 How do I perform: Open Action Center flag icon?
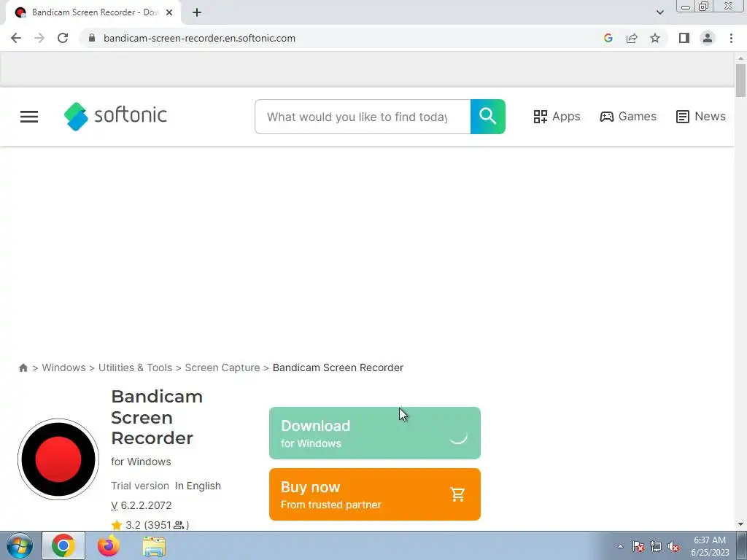pos(638,547)
